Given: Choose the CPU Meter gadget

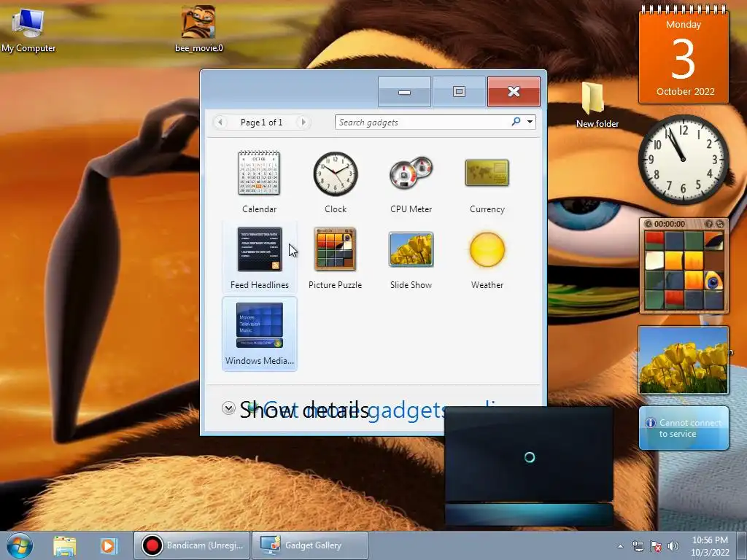Looking at the screenshot, I should (x=411, y=182).
